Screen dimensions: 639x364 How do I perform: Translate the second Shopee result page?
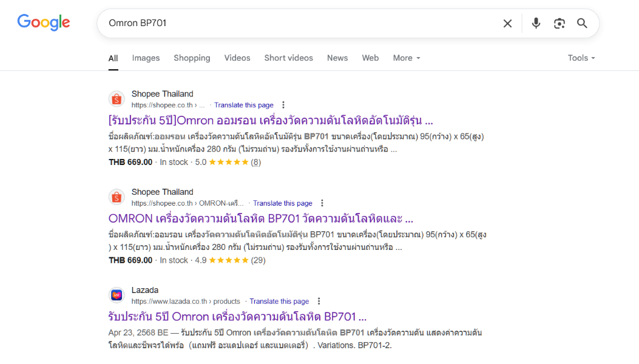(x=282, y=203)
